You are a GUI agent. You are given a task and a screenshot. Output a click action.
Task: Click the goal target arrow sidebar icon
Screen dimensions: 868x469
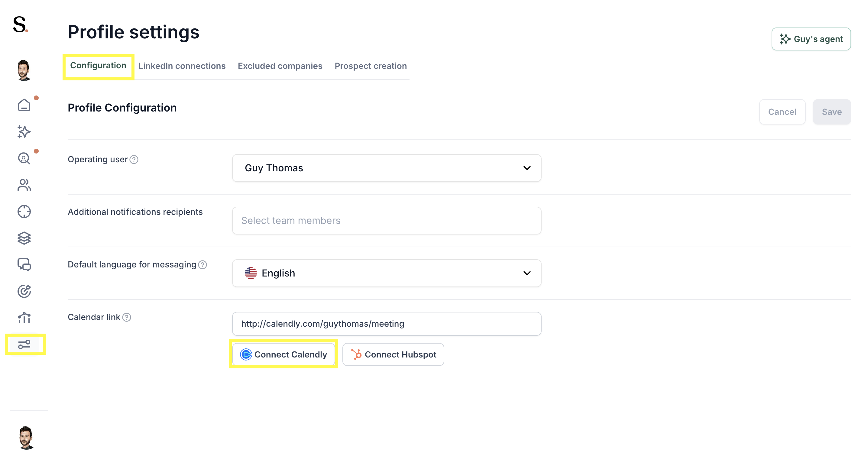[24, 291]
